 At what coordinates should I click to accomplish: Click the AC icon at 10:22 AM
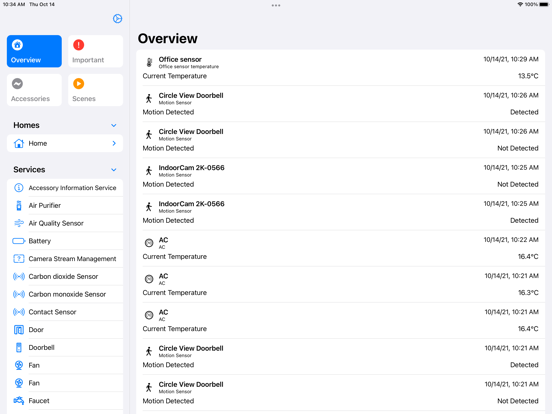pyautogui.click(x=149, y=243)
